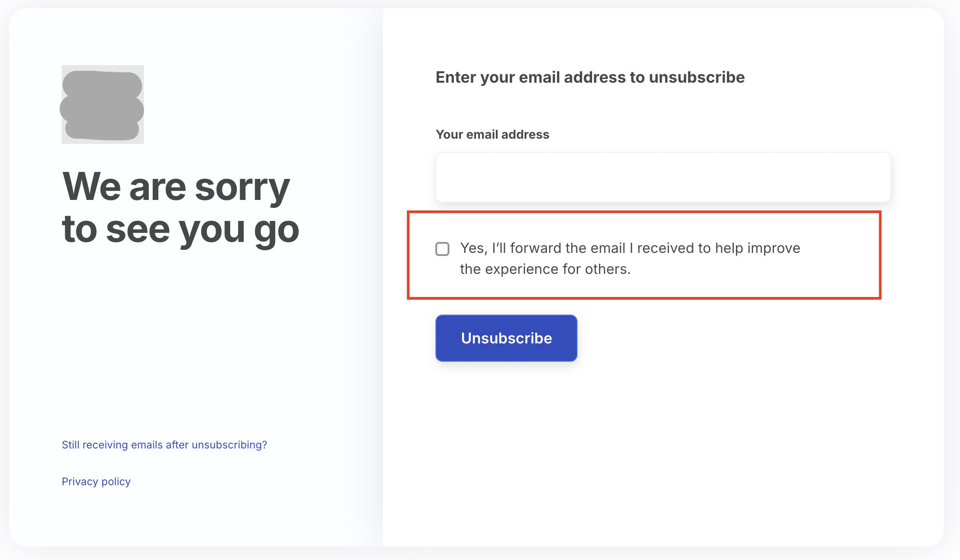The width and height of the screenshot is (960, 560).
Task: Click the 'Your email address' field label
Action: click(x=492, y=134)
